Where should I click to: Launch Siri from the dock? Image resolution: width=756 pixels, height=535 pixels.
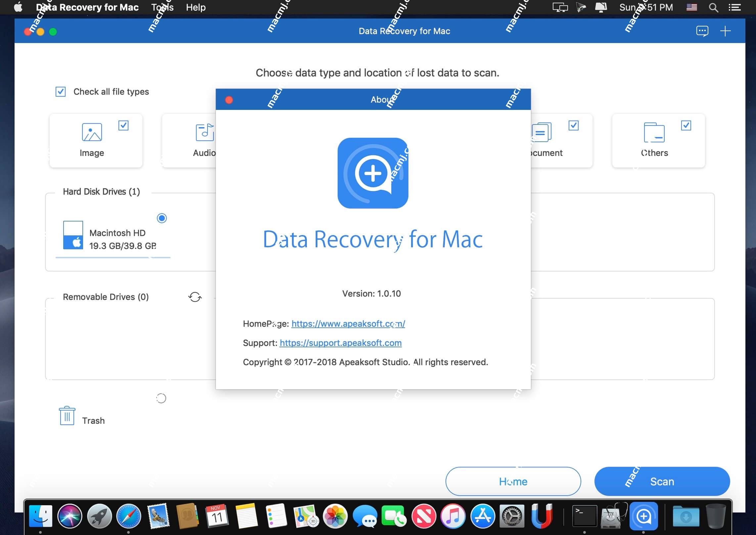point(70,516)
